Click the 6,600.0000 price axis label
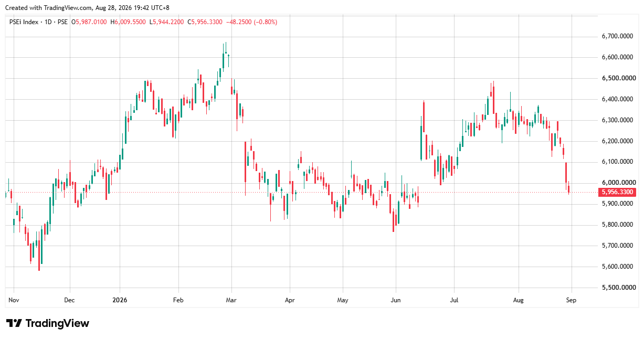This screenshot has height=339, width=644. 617,57
